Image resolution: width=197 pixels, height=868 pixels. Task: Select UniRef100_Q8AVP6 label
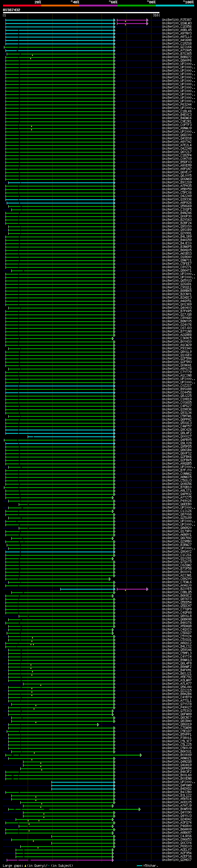pos(176,60)
